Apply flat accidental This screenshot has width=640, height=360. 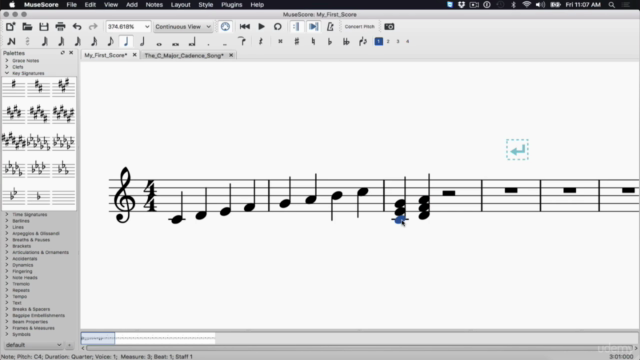click(x=330, y=41)
